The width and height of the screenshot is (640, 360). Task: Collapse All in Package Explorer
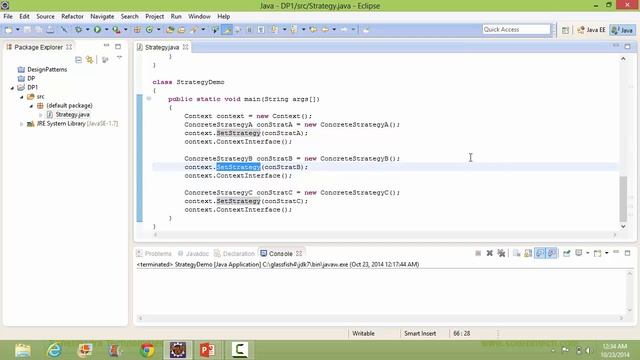coord(78,60)
